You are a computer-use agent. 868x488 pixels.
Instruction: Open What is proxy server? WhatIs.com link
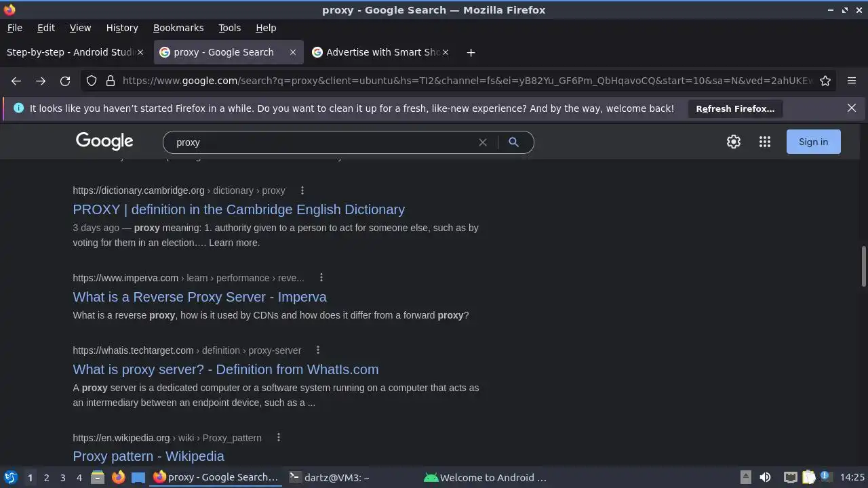(x=226, y=369)
